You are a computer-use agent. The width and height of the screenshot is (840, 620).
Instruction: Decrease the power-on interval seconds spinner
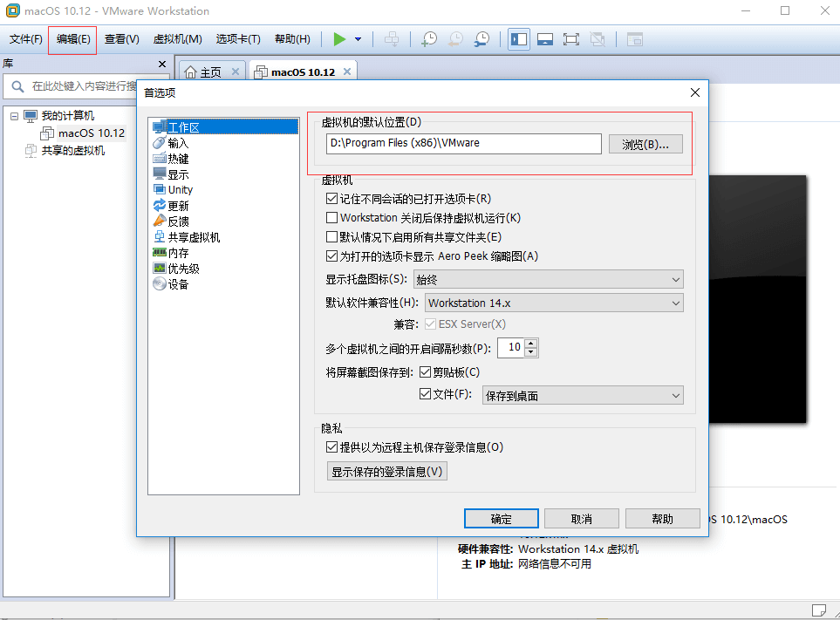coord(531,351)
